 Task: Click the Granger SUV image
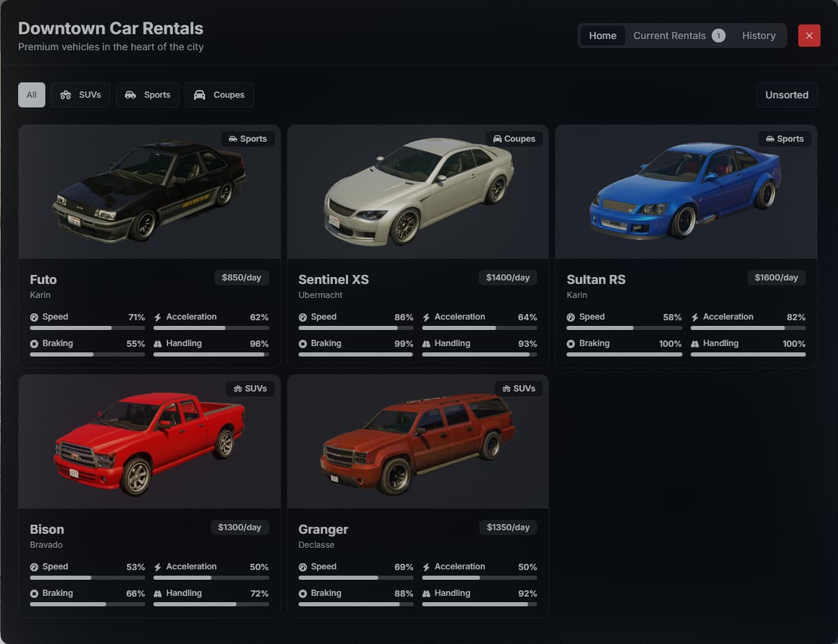point(418,442)
